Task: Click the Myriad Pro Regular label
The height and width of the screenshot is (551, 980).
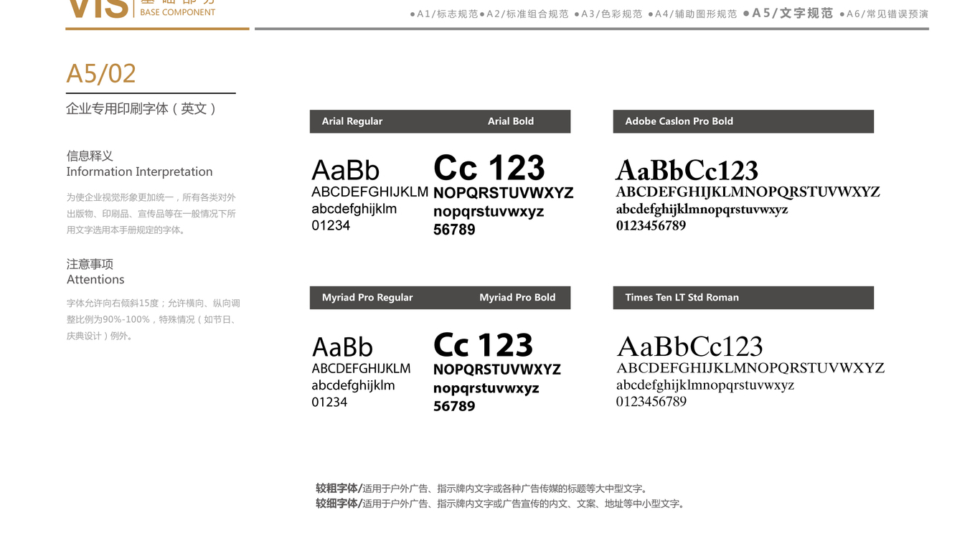Action: (x=367, y=298)
